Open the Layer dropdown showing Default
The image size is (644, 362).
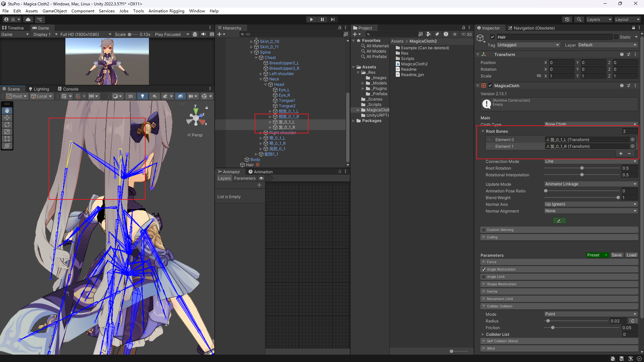click(x=607, y=45)
